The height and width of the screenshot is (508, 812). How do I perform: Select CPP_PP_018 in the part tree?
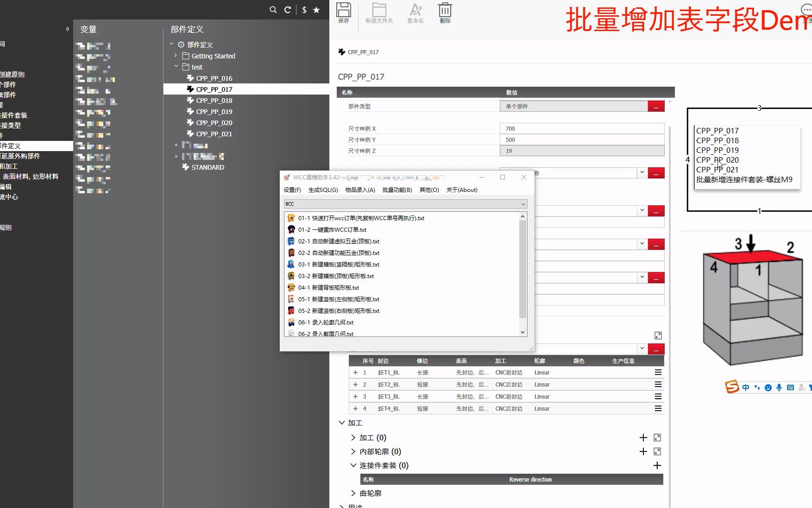click(x=214, y=101)
